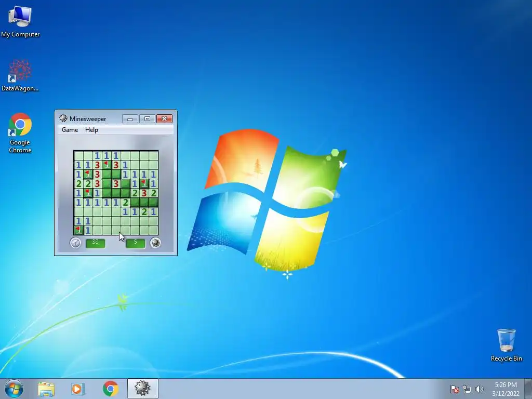This screenshot has height=399, width=532.
Task: Uncover the square below the 2-3-2 red 3
Action: tap(144, 202)
